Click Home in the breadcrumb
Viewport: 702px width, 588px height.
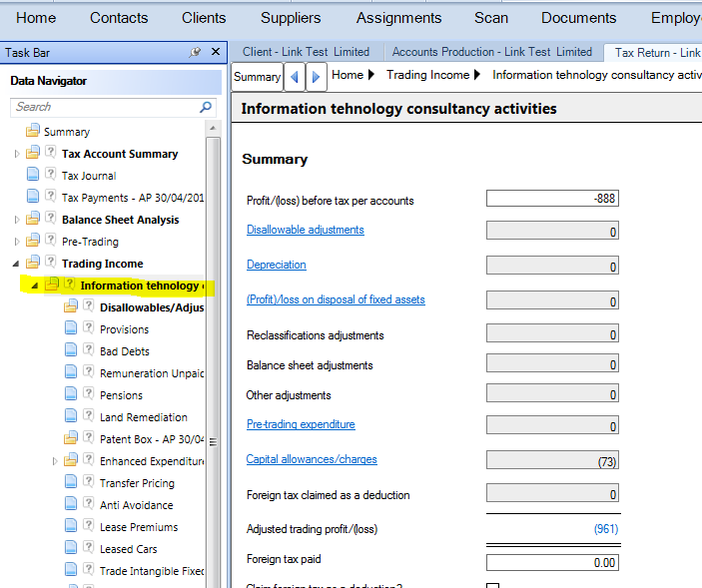[348, 75]
